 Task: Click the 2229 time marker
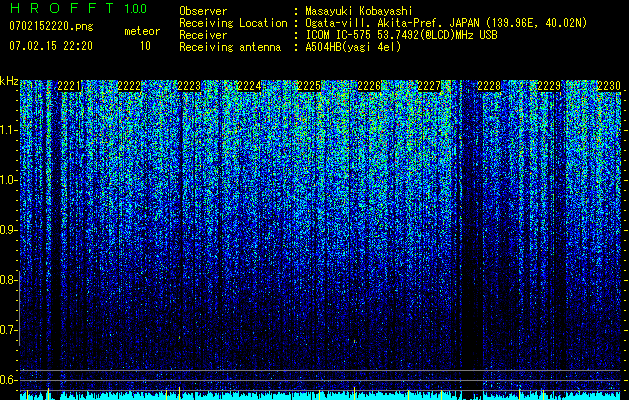[x=549, y=86]
